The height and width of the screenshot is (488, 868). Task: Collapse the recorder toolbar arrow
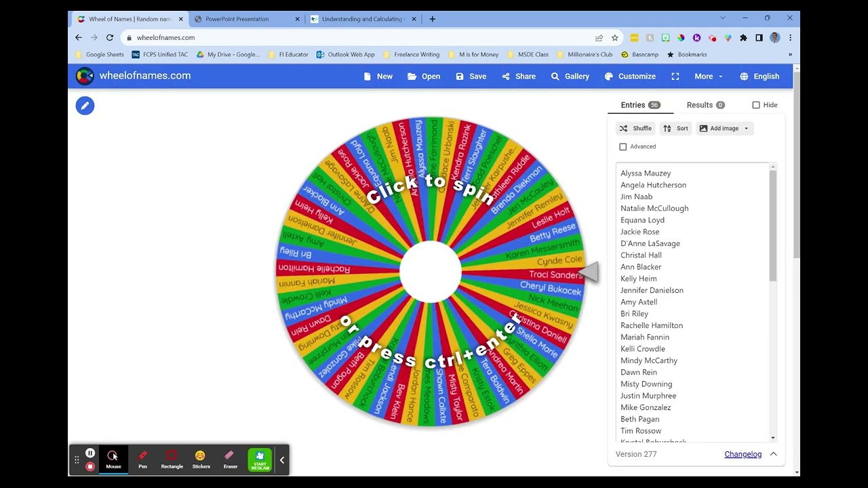(282, 460)
